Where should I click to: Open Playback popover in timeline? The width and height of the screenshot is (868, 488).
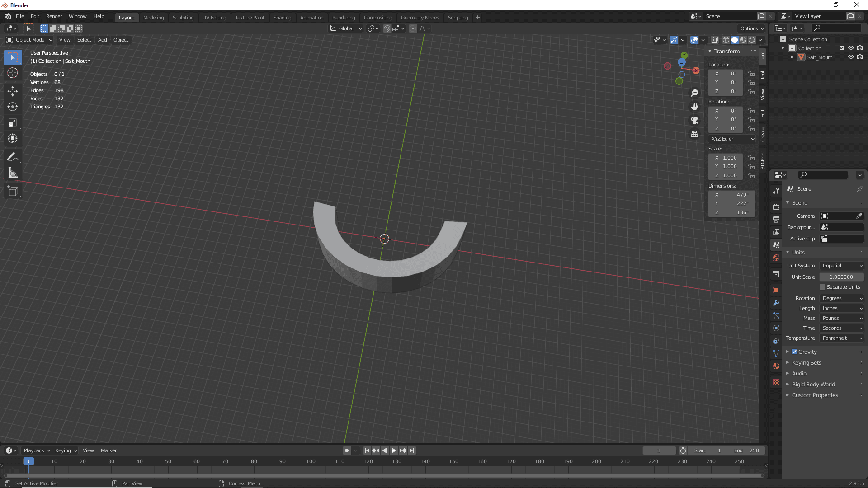37,450
